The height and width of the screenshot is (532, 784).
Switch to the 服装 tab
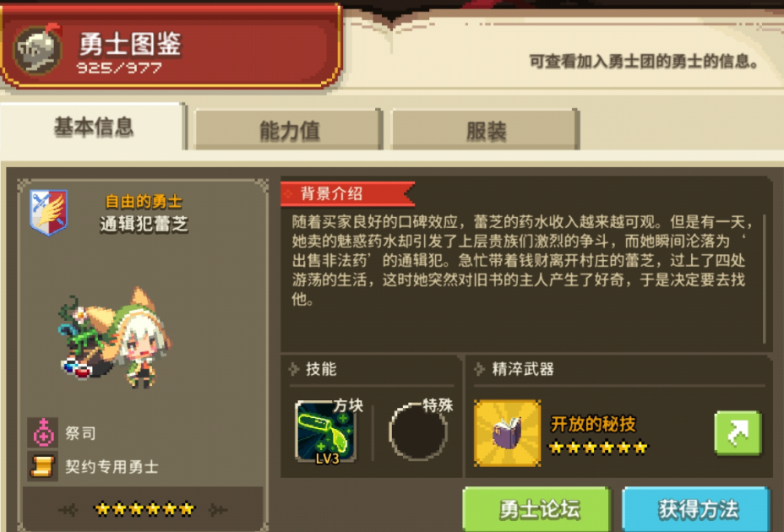[x=486, y=130]
